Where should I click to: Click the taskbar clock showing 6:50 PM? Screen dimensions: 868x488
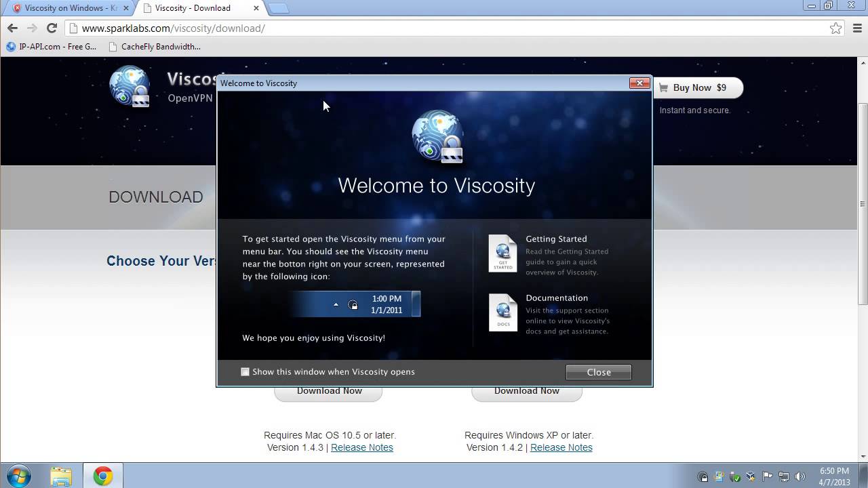834,476
